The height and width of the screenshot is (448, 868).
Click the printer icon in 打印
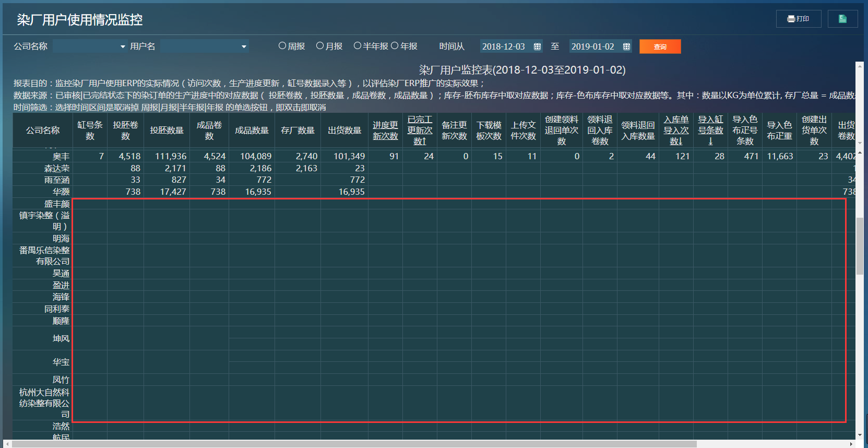[x=791, y=19]
